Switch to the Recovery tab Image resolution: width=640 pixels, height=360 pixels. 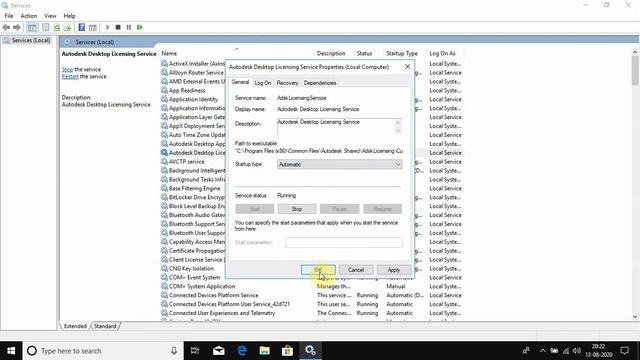pyautogui.click(x=287, y=83)
